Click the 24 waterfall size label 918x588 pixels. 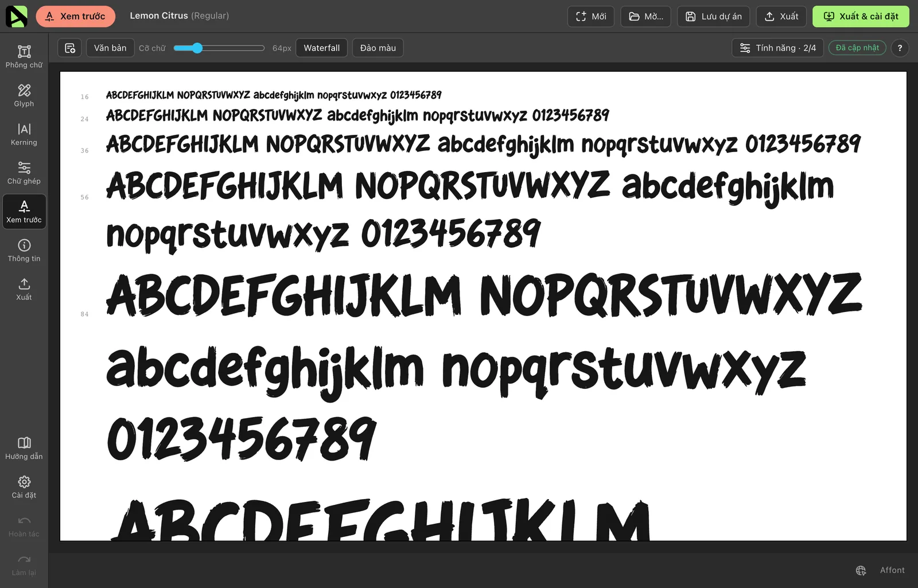(85, 119)
